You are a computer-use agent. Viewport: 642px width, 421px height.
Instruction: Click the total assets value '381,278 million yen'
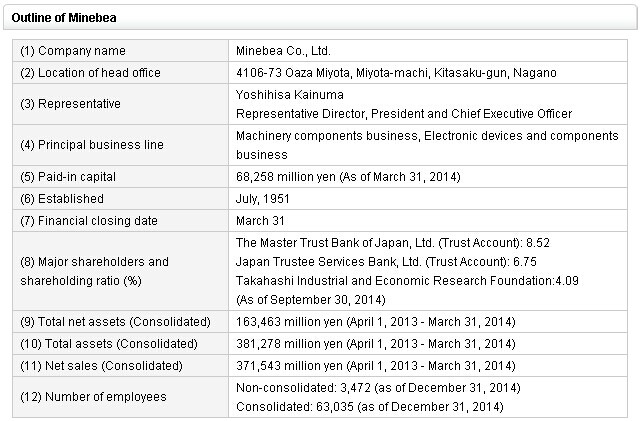click(285, 343)
